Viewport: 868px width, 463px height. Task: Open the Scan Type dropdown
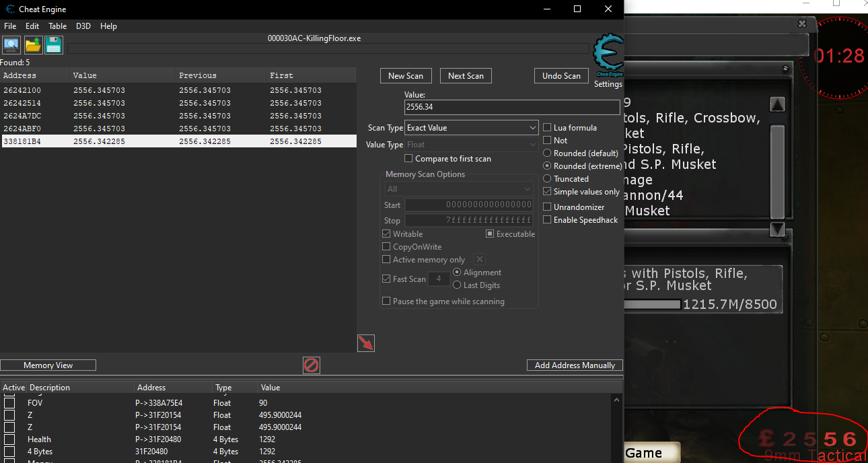(471, 128)
